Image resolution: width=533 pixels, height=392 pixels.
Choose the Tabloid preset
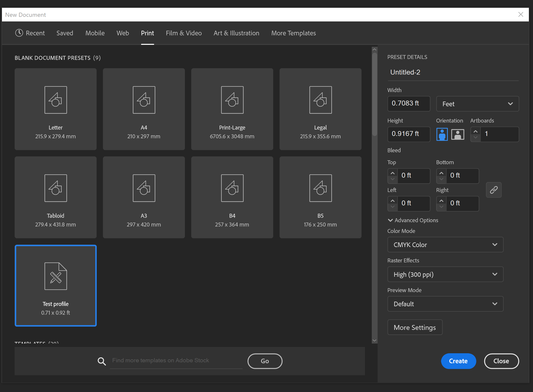pyautogui.click(x=56, y=197)
